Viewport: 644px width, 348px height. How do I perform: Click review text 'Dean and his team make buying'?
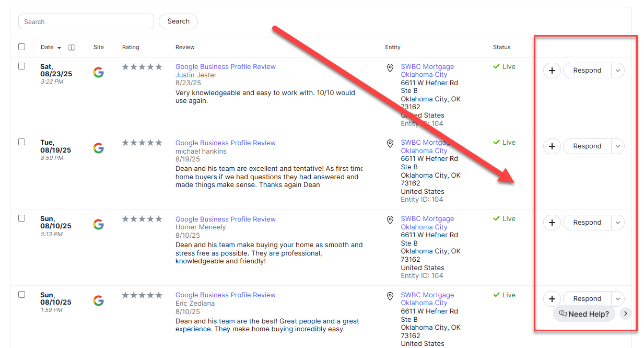(269, 253)
